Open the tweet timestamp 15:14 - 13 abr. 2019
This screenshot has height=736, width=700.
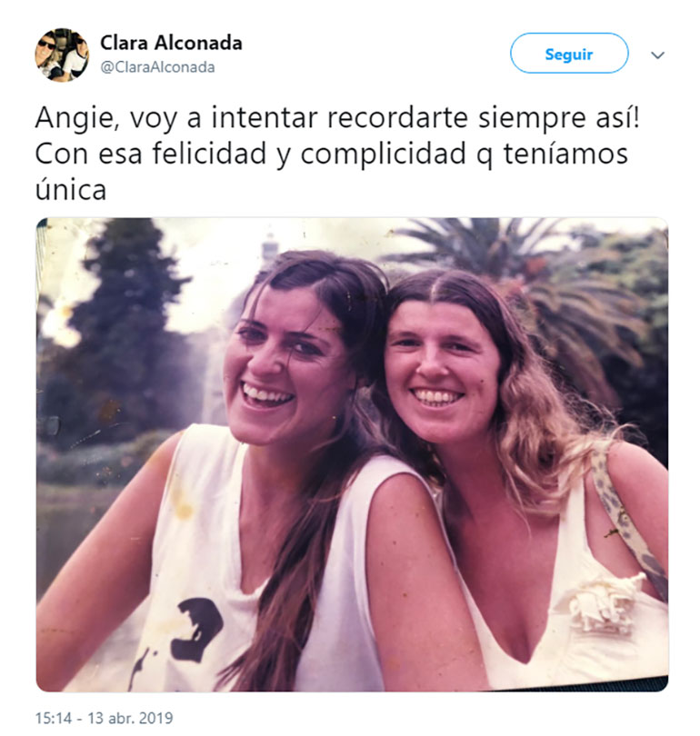point(105,718)
